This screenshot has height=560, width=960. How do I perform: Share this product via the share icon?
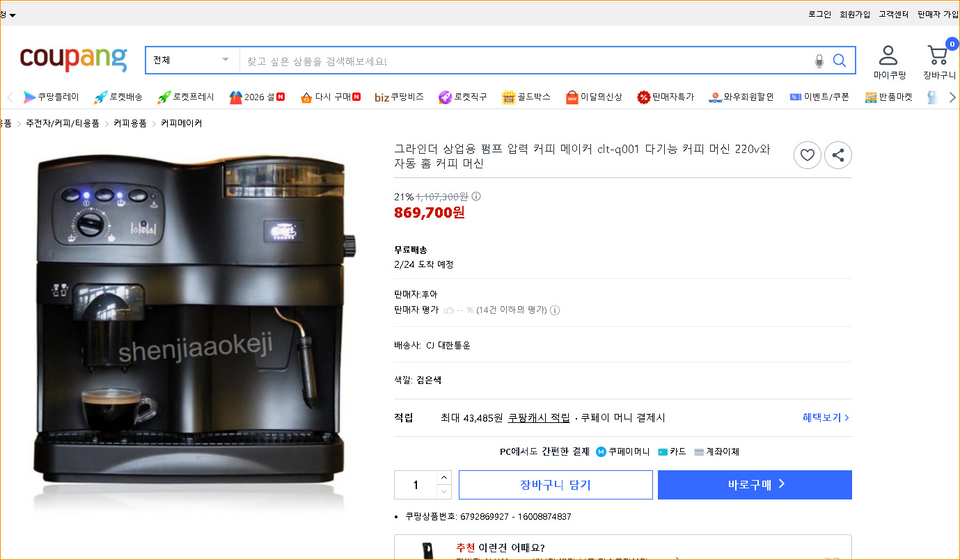(837, 155)
